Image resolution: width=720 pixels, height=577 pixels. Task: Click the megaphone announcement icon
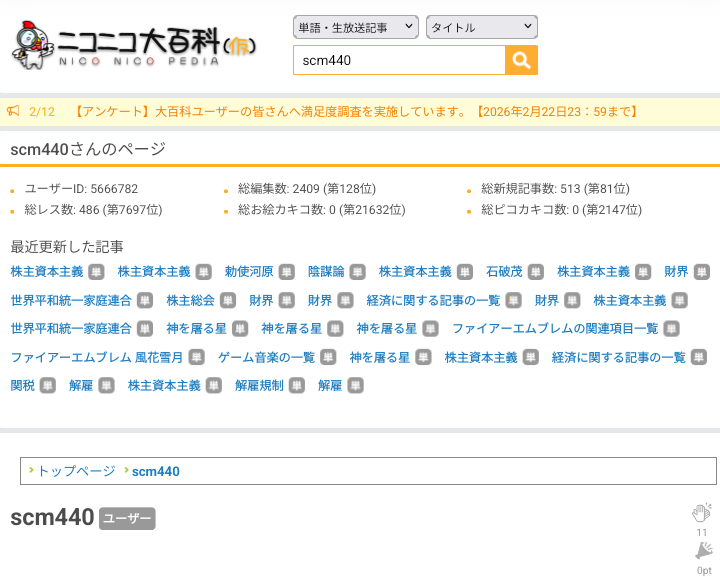pos(13,111)
